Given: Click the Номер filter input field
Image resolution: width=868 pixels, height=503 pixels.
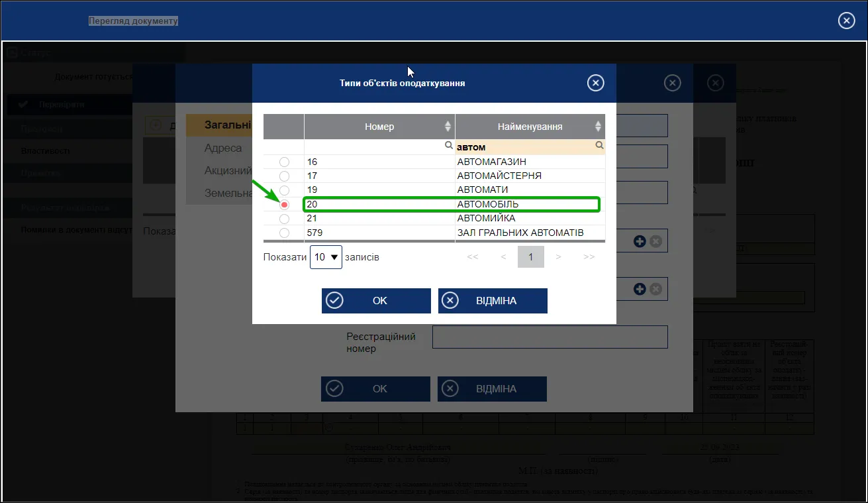Looking at the screenshot, I should click(x=379, y=146).
